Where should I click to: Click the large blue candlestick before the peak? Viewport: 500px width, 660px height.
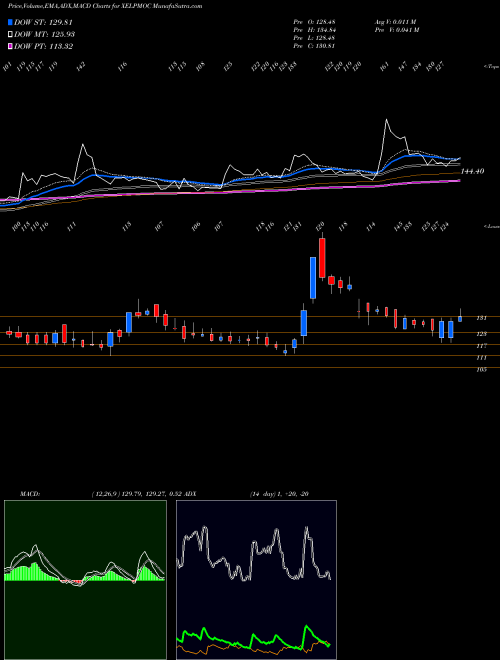313,278
